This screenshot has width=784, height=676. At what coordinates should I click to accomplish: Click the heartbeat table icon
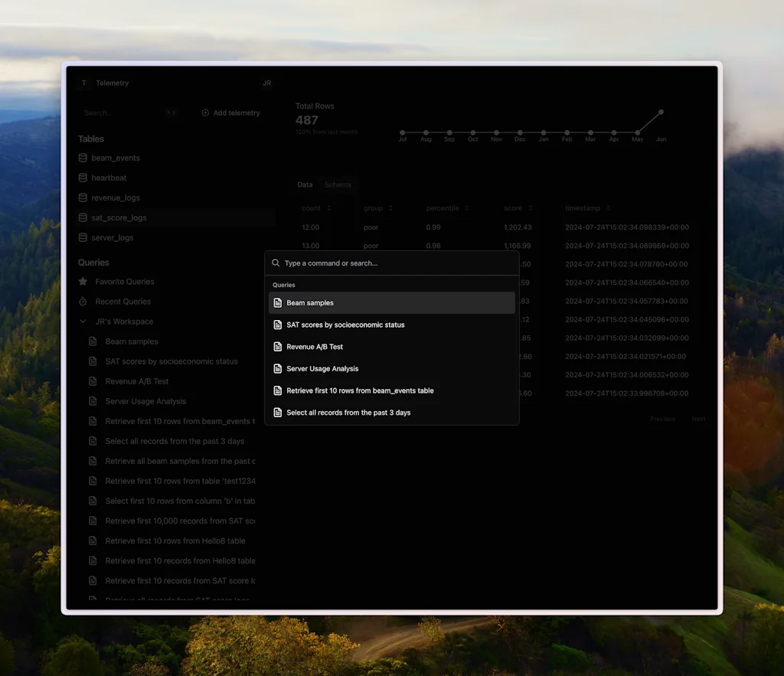tap(83, 178)
